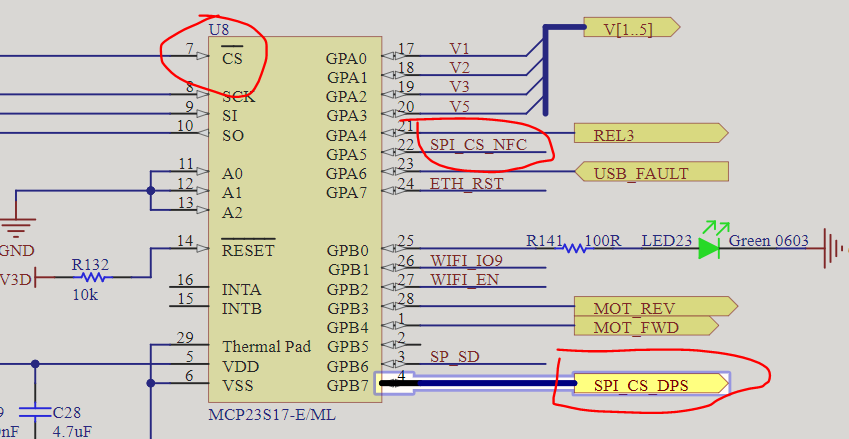Screen dimensions: 849x439
Task: Select resistor R132 symbol
Action: [x=93, y=278]
